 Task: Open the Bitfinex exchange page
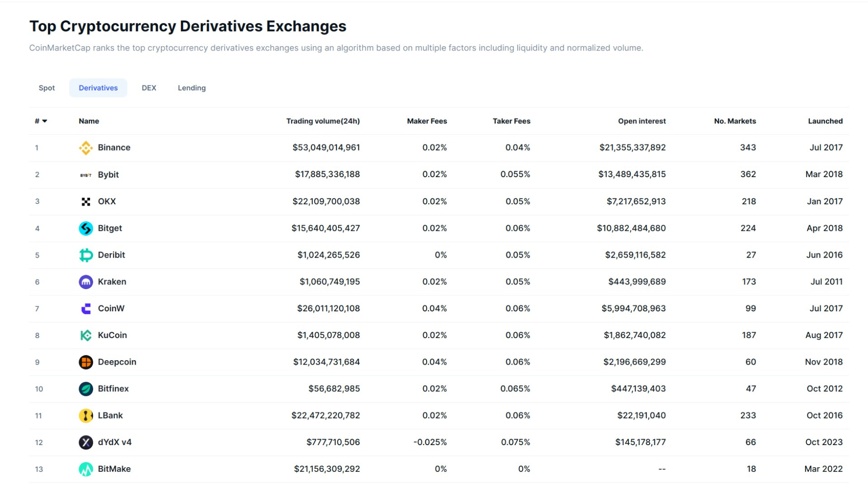[x=112, y=389]
